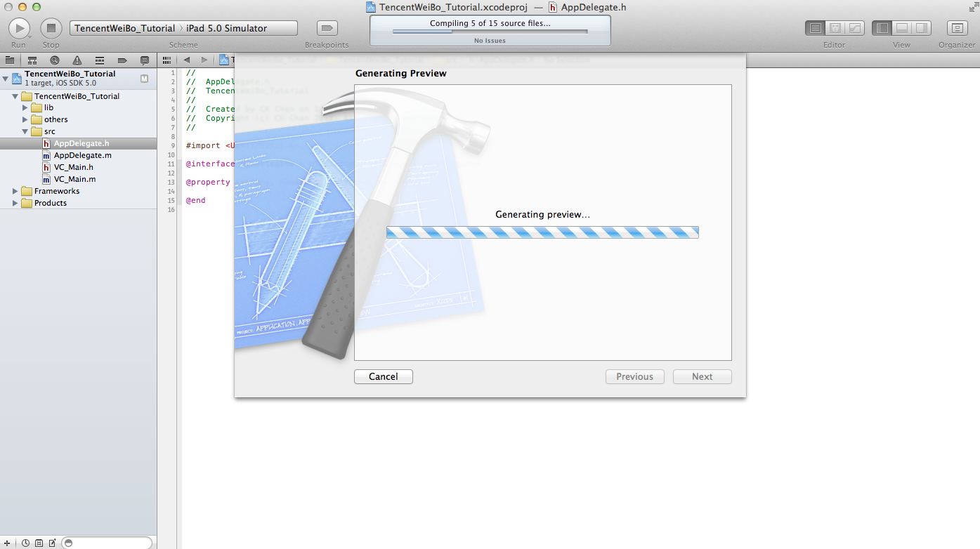Cancel the Generating Preview dialog

pos(383,377)
